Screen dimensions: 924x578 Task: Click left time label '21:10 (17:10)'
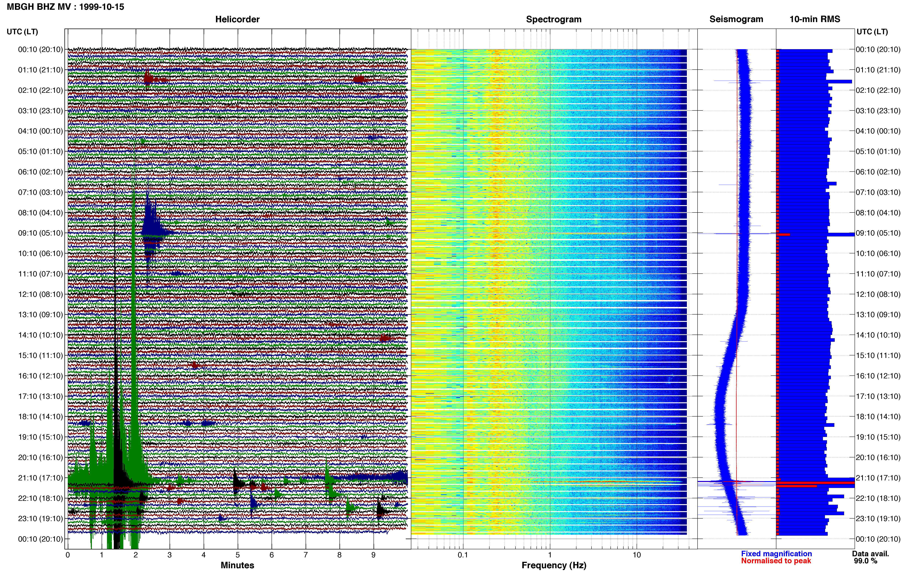coord(41,477)
